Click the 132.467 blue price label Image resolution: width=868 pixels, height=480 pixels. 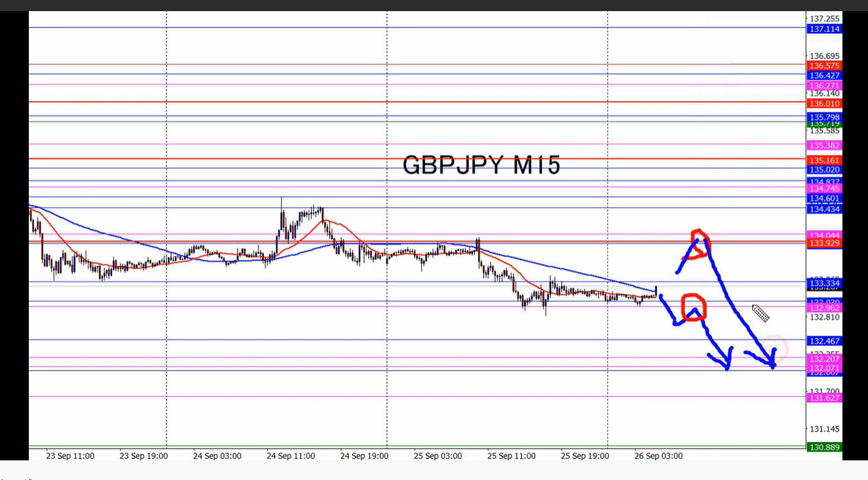tap(825, 341)
